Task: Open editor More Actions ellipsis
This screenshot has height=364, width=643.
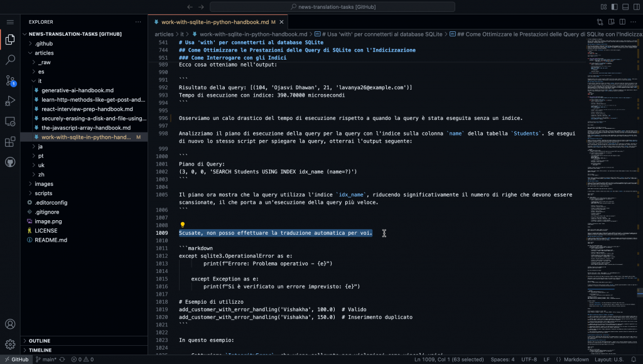Action: [634, 22]
